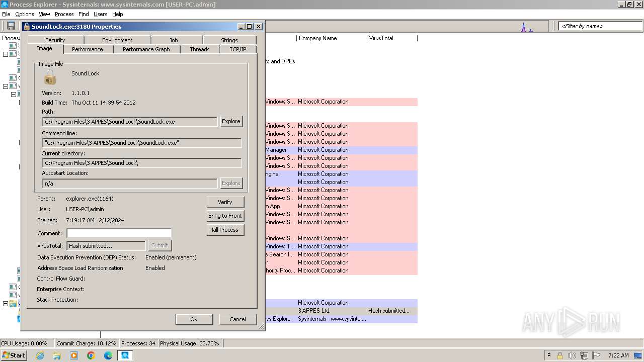Image resolution: width=644 pixels, height=362 pixels.
Task: Click the Processes: 34 status entry
Action: click(x=138, y=343)
